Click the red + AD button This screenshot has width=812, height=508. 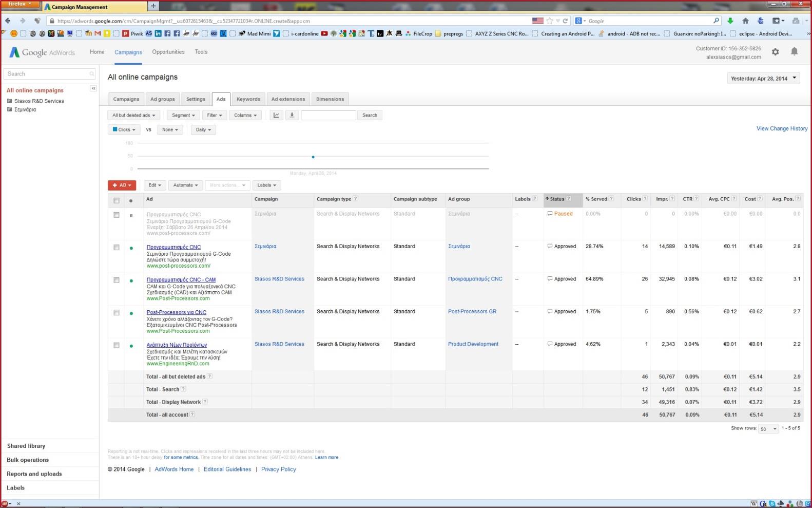click(x=122, y=185)
